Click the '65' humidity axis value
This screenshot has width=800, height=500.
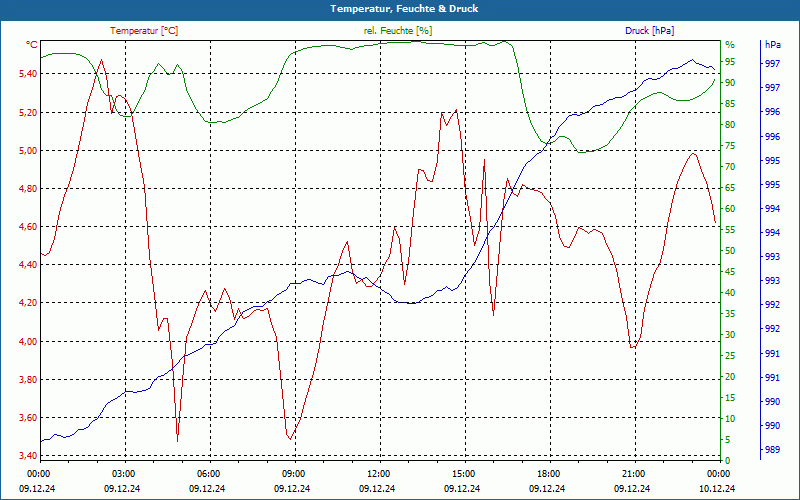pyautogui.click(x=730, y=188)
